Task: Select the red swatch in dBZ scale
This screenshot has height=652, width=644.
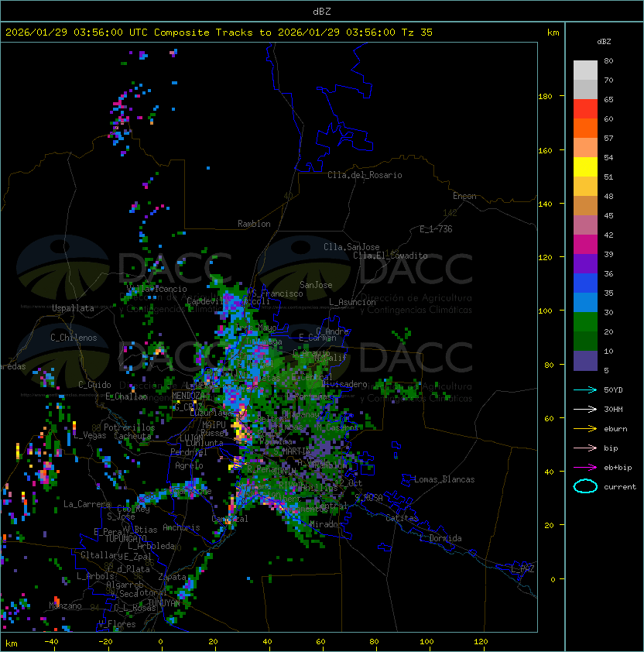Action: 585,109
